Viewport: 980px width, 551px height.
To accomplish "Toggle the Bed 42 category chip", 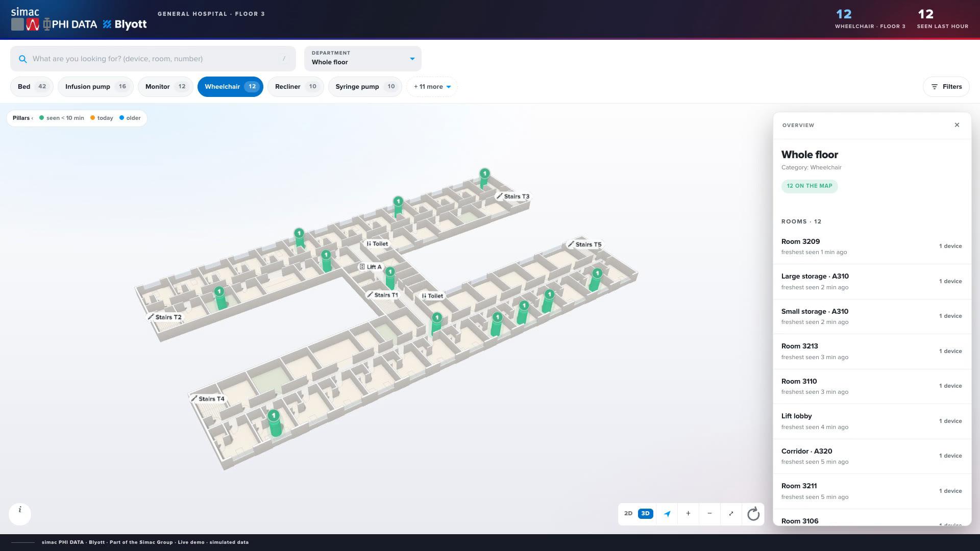I will [x=32, y=87].
